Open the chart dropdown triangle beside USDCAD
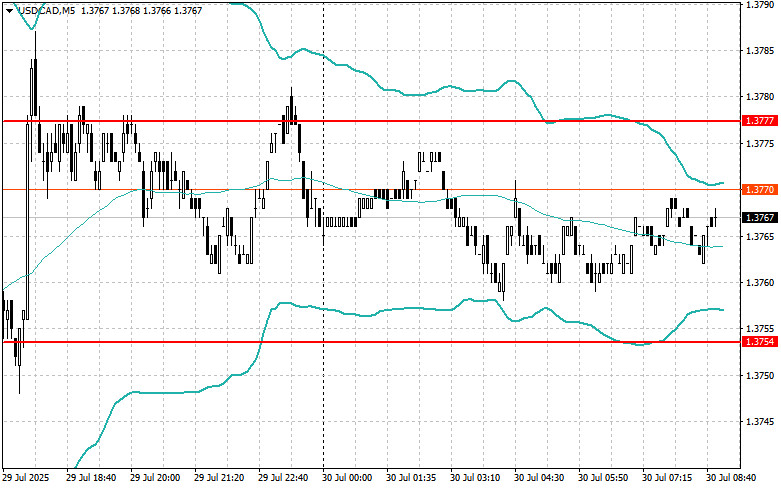781x489 pixels. coord(9,10)
